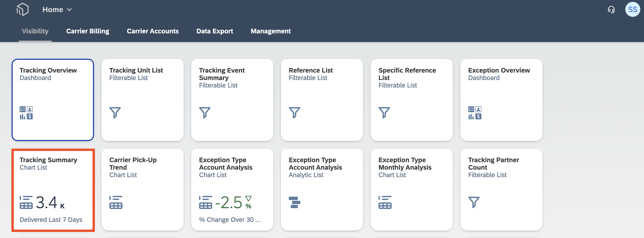Viewport: 644px width, 238px height.
Task: Click dashboard icon on Exception Overview tile
Action: [x=475, y=113]
